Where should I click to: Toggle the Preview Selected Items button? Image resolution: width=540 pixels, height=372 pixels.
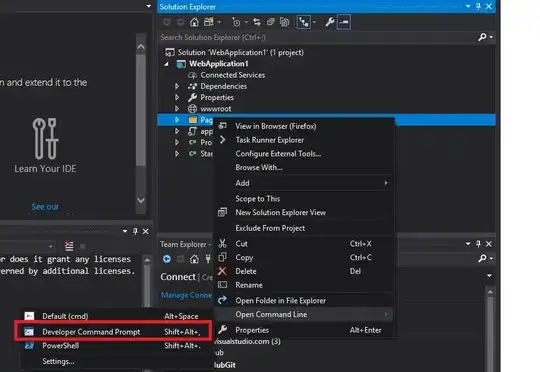pos(344,22)
